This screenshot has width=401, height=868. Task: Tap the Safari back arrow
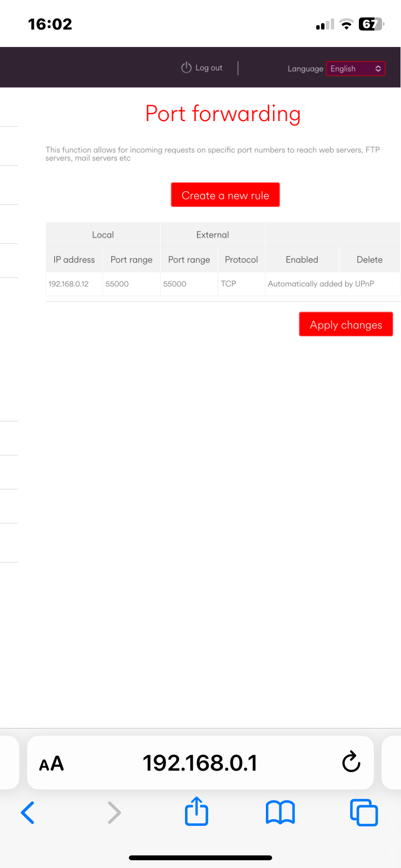[28, 812]
